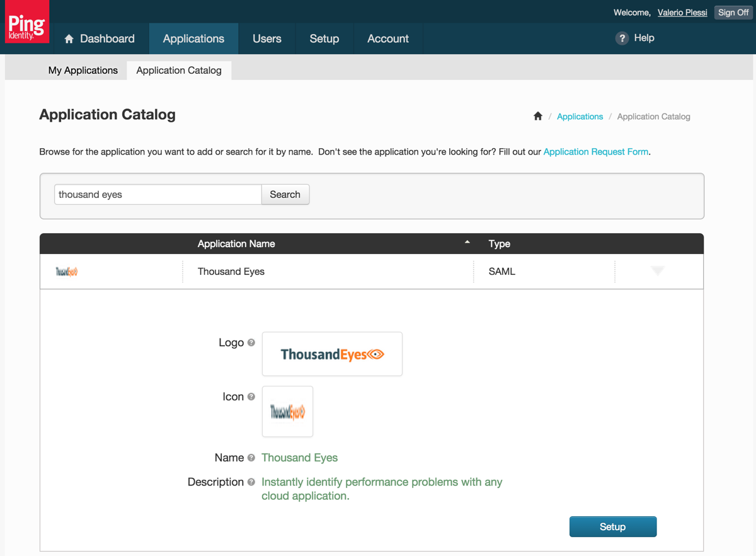The image size is (756, 556).
Task: Click Thousand Eyes row small logo icon
Action: 67,272
